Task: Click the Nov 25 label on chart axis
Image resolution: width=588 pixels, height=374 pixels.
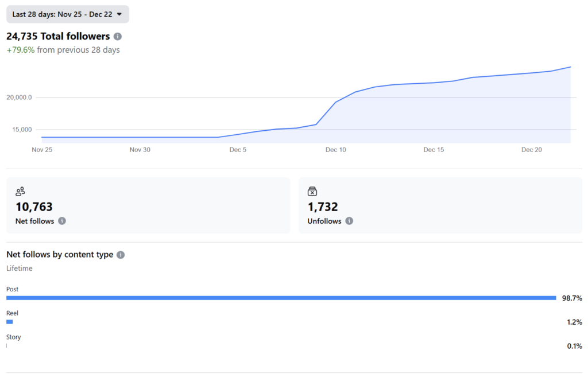Action: pos(42,150)
